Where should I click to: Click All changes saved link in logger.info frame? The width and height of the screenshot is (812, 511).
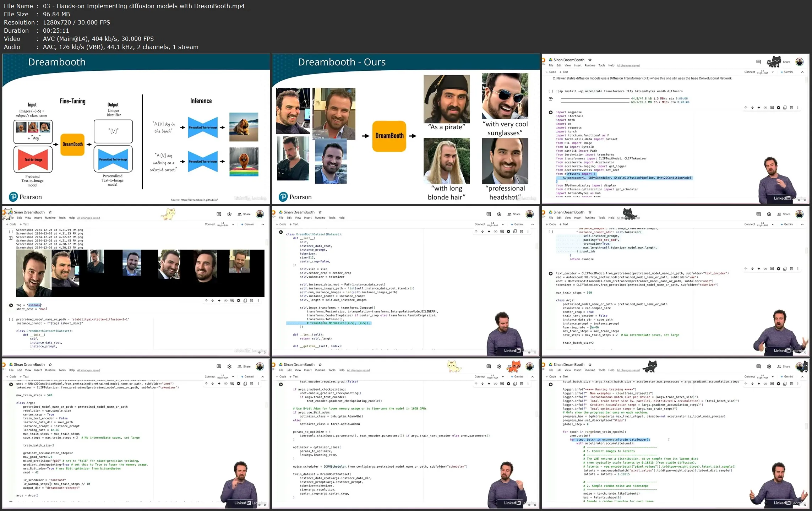click(x=628, y=370)
